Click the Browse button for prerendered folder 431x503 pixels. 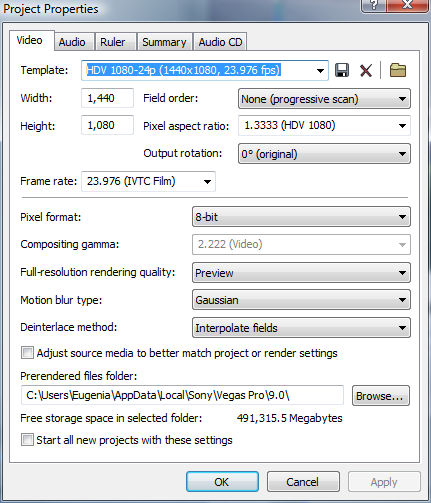pos(381,396)
